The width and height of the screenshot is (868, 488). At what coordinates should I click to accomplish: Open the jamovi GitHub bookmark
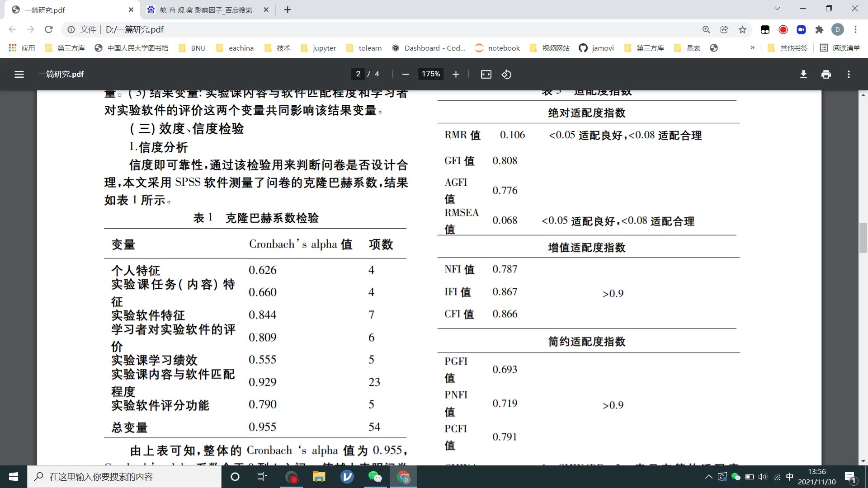[596, 48]
